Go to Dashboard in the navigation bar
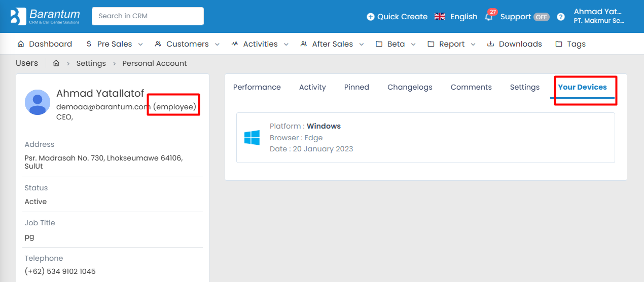Image resolution: width=644 pixels, height=282 pixels. (x=45, y=44)
